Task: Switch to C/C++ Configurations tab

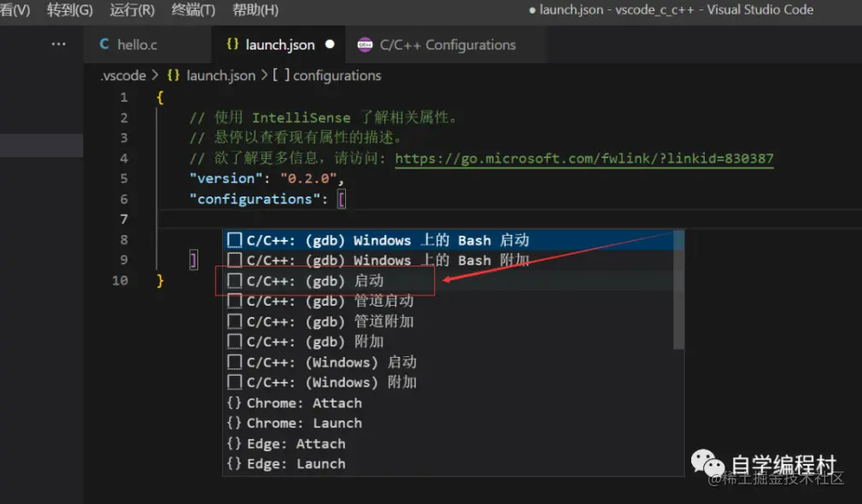Action: 446,44
